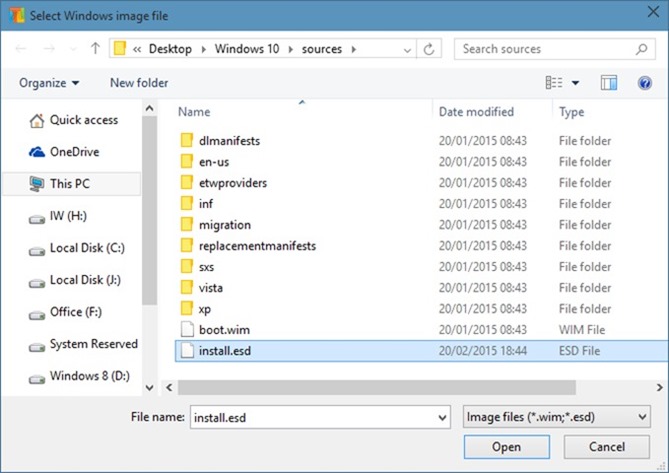Select the ESD File type cell
Image resolution: width=669 pixels, height=473 pixels.
click(579, 351)
